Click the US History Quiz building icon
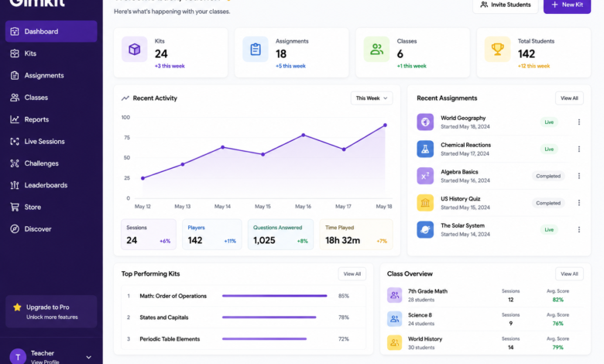The image size is (604, 364). [x=425, y=203]
